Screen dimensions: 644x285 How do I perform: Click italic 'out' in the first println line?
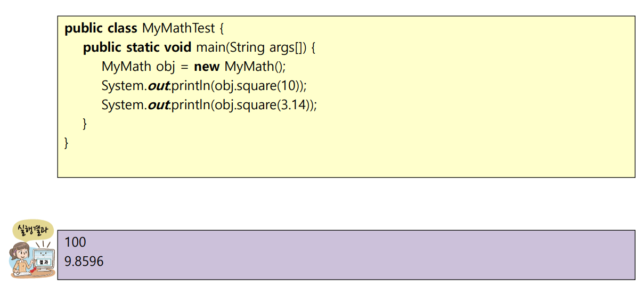(x=158, y=86)
